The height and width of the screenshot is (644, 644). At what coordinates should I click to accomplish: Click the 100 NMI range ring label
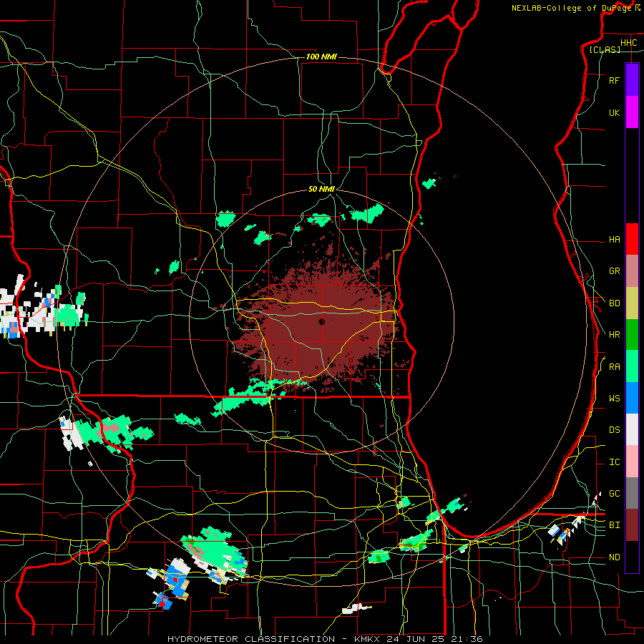[x=321, y=57]
